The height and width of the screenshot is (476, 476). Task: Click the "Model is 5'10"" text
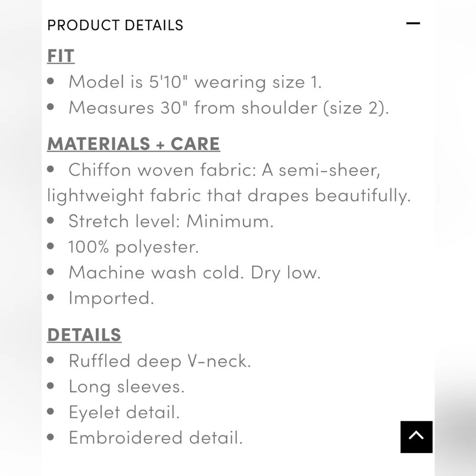point(129,82)
